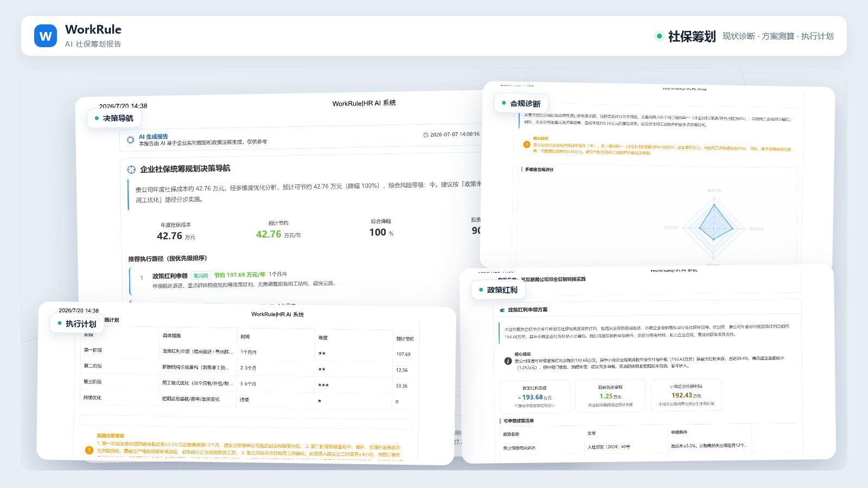
Task: Click WorkRule|HR AI 系统 title in 决策导航 card
Action: click(x=364, y=103)
